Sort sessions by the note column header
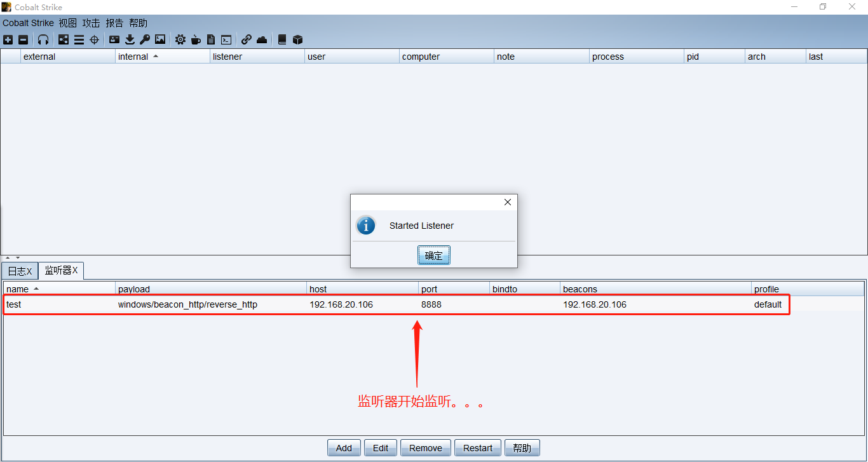868x462 pixels. point(541,57)
